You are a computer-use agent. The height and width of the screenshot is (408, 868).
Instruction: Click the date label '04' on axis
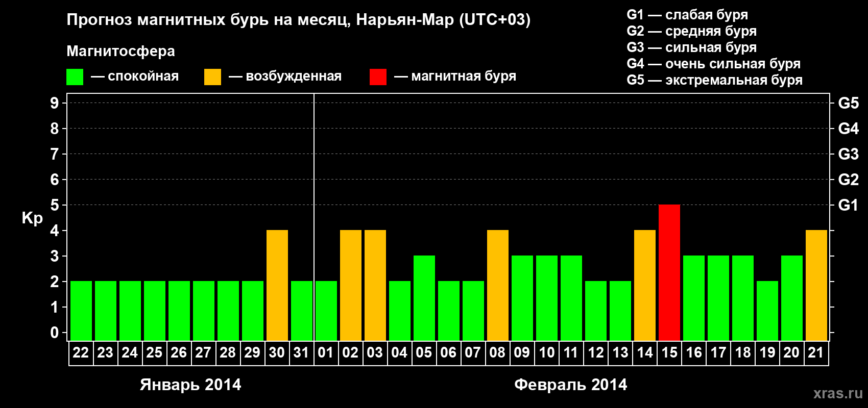(399, 352)
